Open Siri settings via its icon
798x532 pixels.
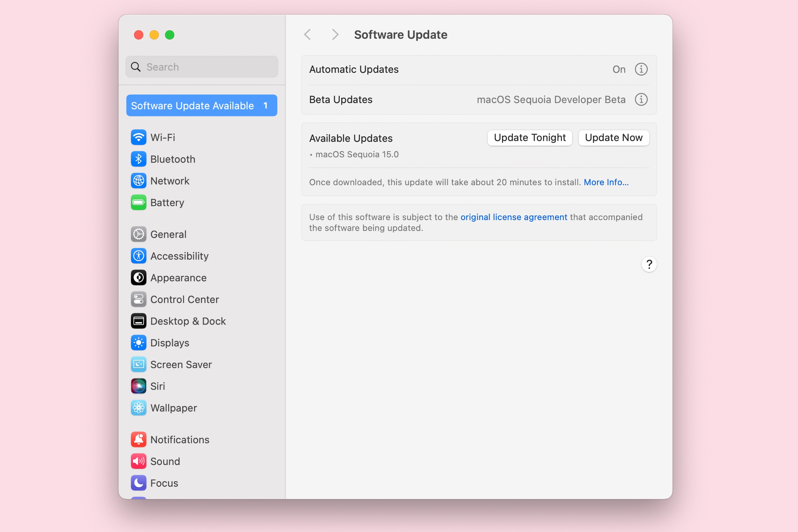[138, 386]
